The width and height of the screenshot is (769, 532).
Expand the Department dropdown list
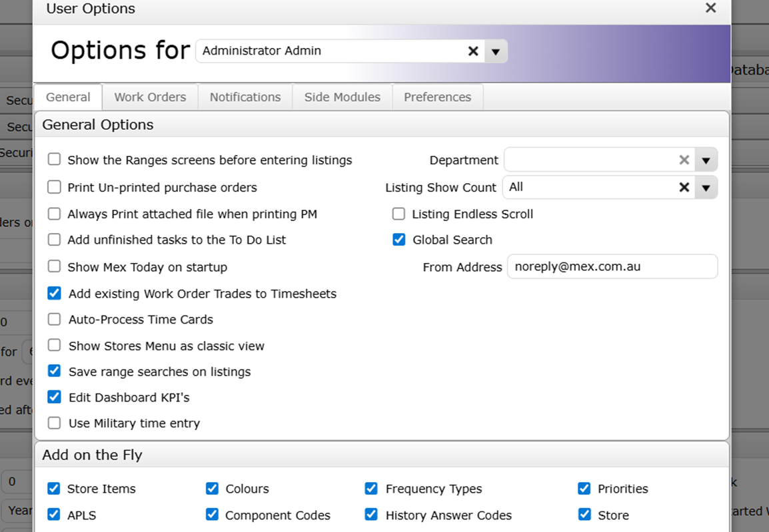pyautogui.click(x=706, y=160)
